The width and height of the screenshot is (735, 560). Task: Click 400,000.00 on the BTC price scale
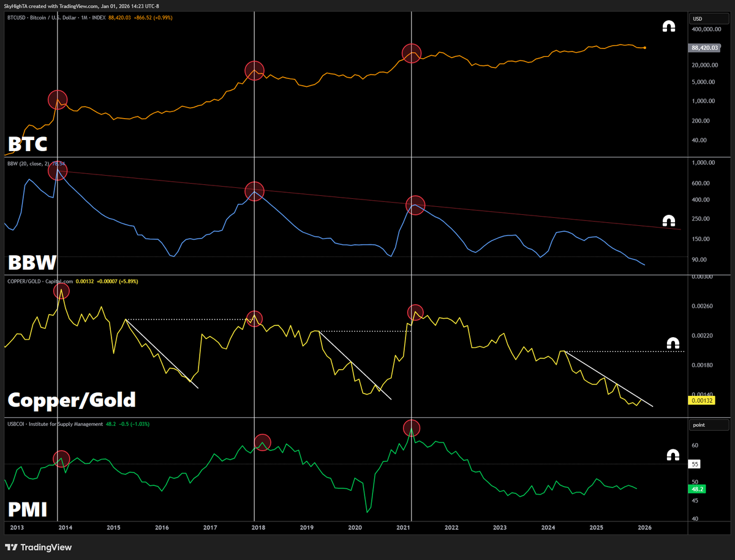point(706,29)
